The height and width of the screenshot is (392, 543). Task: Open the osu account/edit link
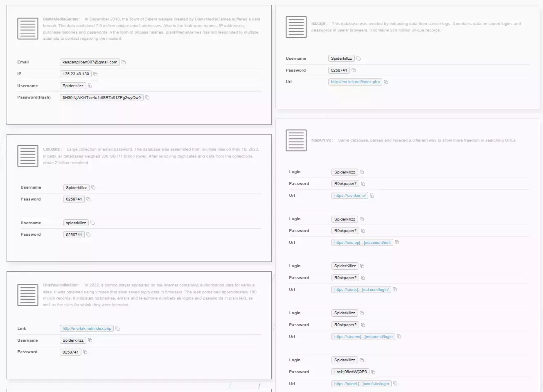362,243
